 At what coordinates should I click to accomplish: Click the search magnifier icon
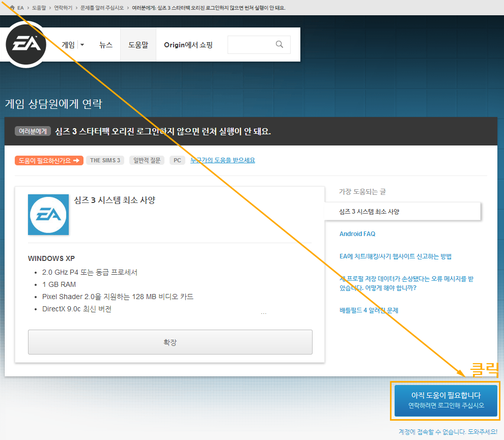click(279, 44)
